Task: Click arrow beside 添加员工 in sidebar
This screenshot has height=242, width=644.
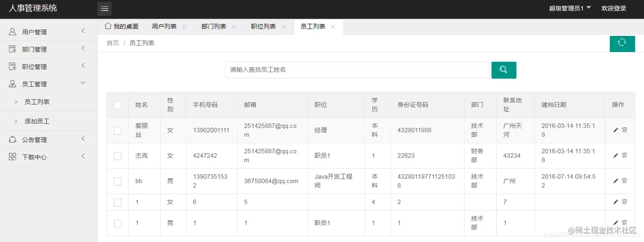Action: point(16,121)
